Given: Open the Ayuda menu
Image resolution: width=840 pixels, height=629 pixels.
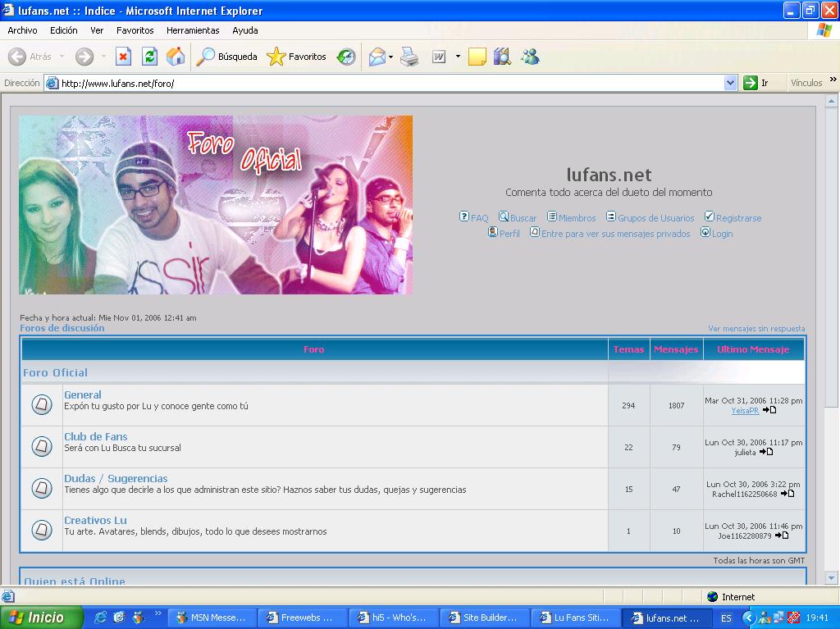Looking at the screenshot, I should tap(244, 30).
